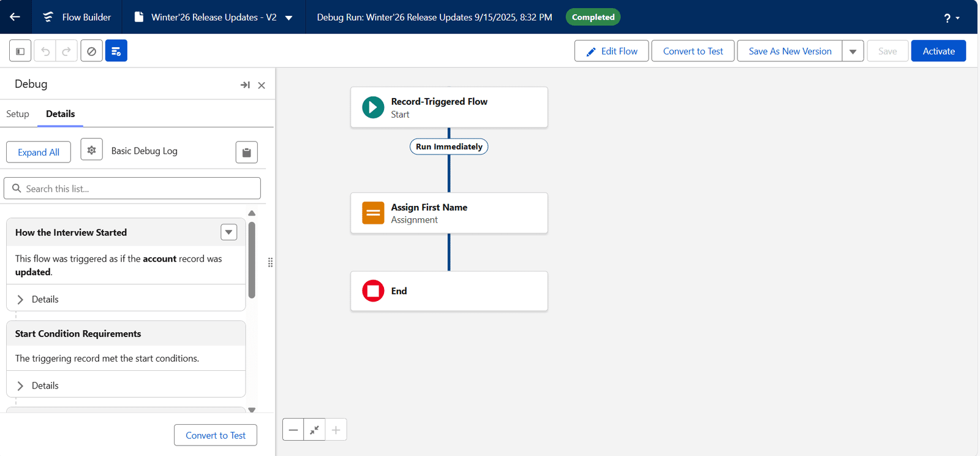This screenshot has width=980, height=456.
Task: Click the redo arrow icon
Action: (x=67, y=51)
